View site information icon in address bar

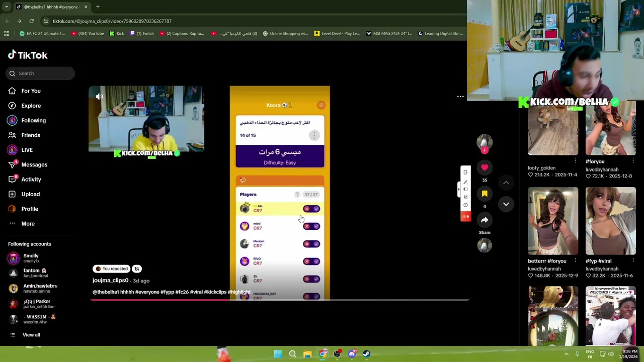[x=46, y=21]
